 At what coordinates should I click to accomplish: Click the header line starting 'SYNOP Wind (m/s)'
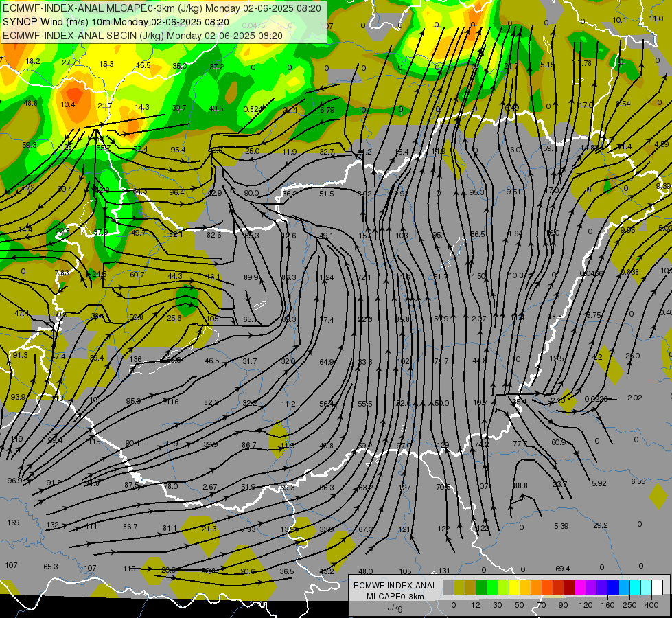tap(116, 22)
